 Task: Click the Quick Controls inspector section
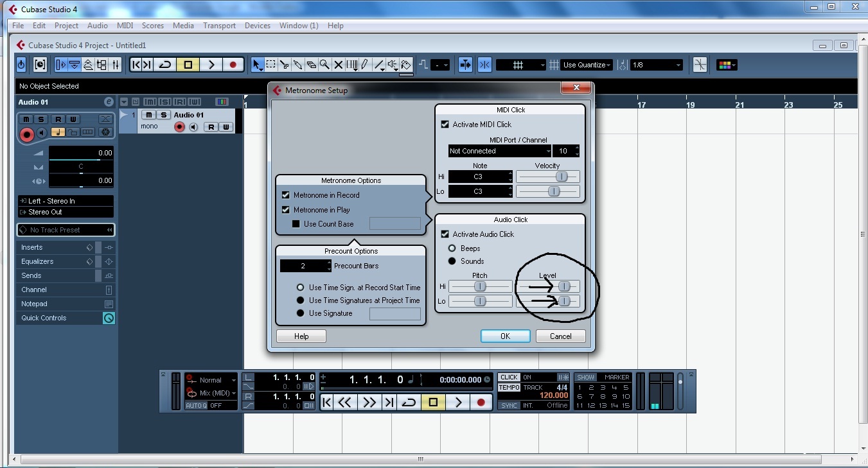point(45,318)
